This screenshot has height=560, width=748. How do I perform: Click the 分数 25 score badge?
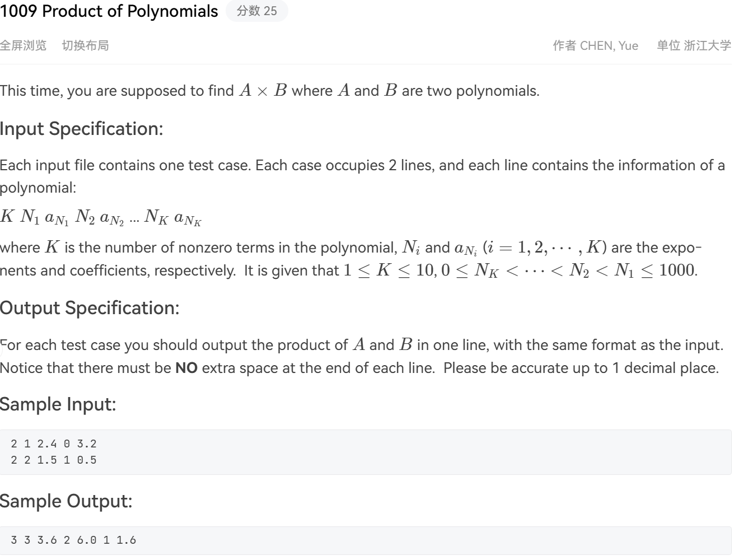[257, 11]
